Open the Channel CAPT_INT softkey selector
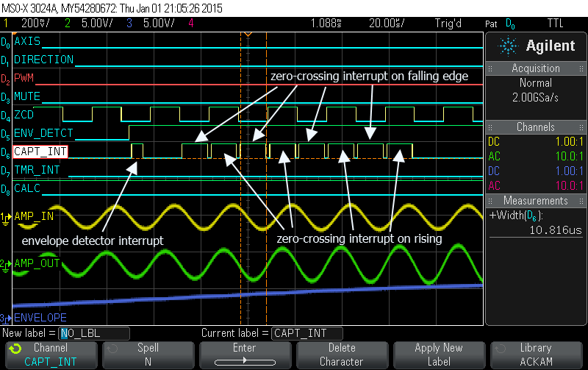 click(x=51, y=355)
